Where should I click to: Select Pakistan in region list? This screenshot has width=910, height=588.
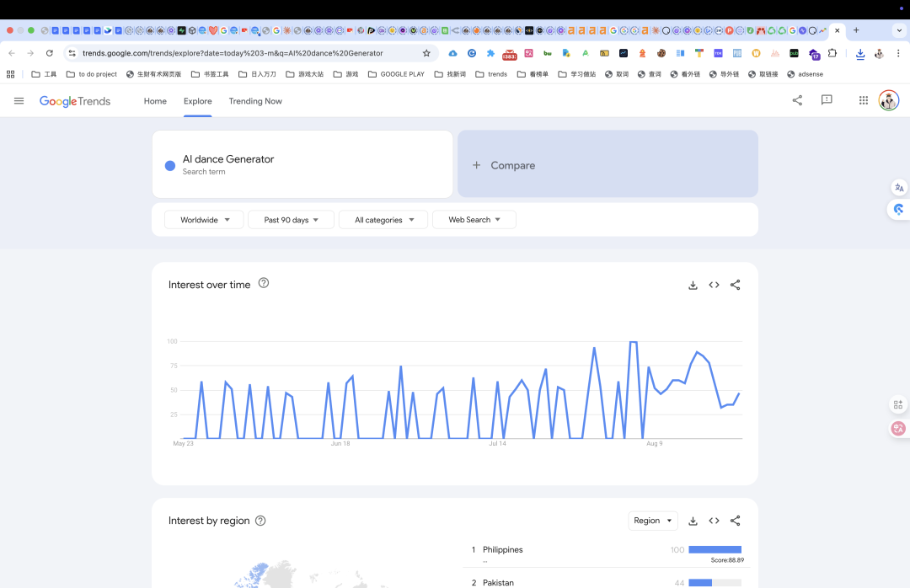(x=498, y=582)
